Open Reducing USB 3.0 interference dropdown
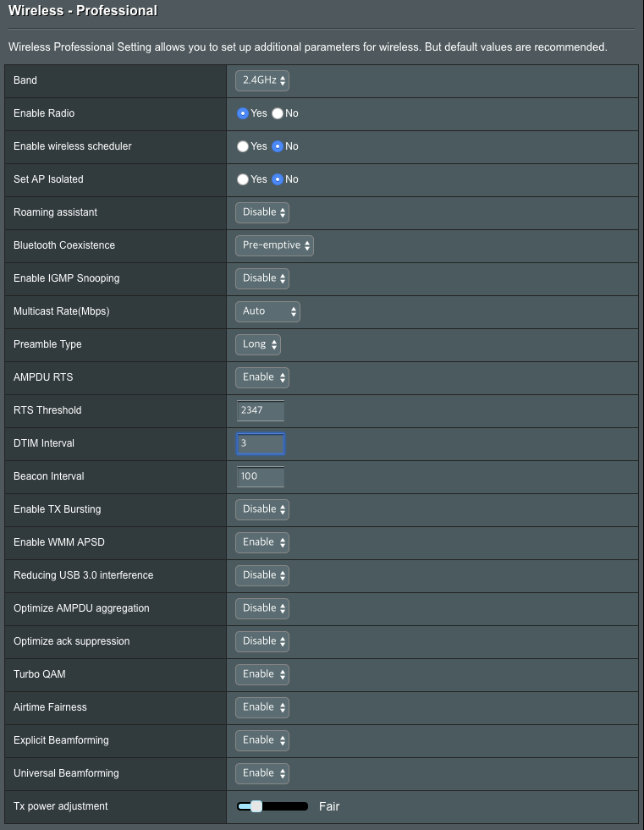Viewport: 644px width, 830px height. (262, 575)
